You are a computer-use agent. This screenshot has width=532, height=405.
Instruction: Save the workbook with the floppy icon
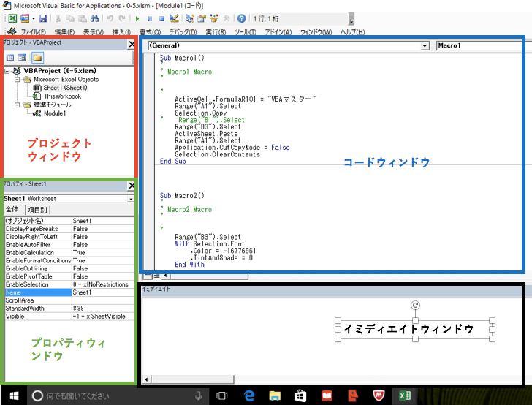pos(42,18)
